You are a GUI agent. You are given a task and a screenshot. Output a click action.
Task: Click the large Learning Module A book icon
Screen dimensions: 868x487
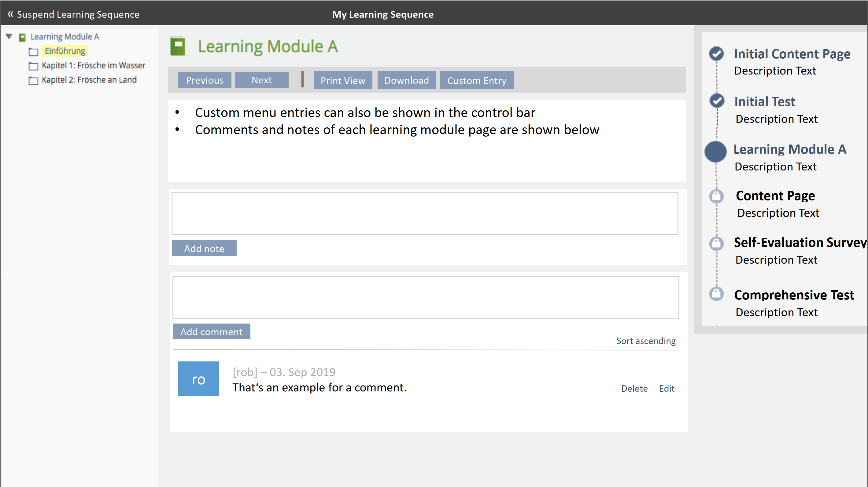tap(178, 46)
